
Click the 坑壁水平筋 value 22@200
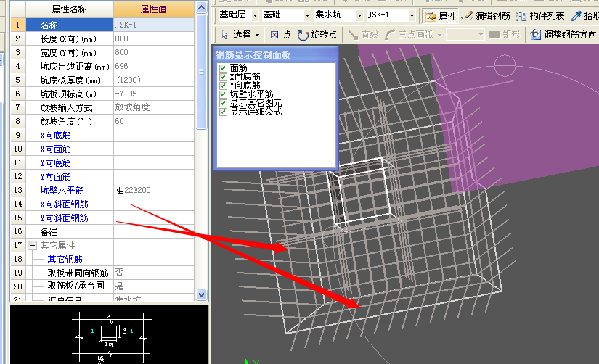(x=154, y=190)
